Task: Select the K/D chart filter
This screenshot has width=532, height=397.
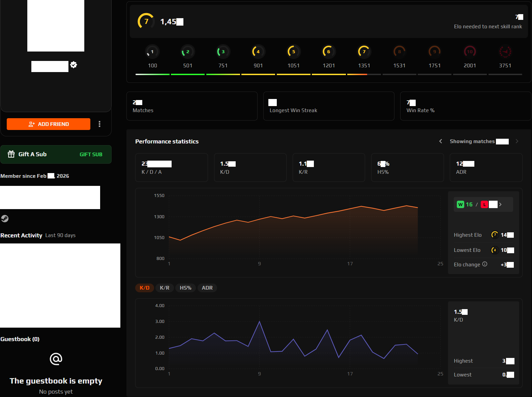Action: point(145,288)
